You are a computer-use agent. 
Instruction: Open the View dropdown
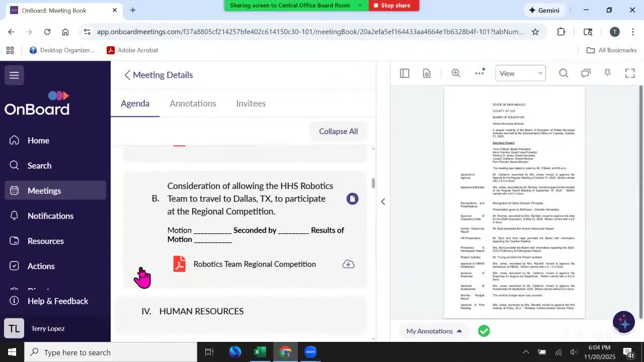pos(520,73)
